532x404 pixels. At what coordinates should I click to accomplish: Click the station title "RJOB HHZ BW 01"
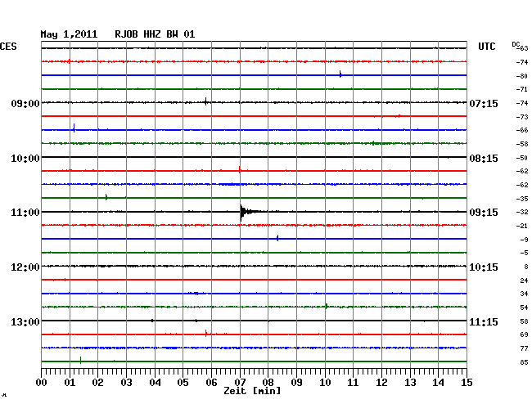click(x=155, y=34)
